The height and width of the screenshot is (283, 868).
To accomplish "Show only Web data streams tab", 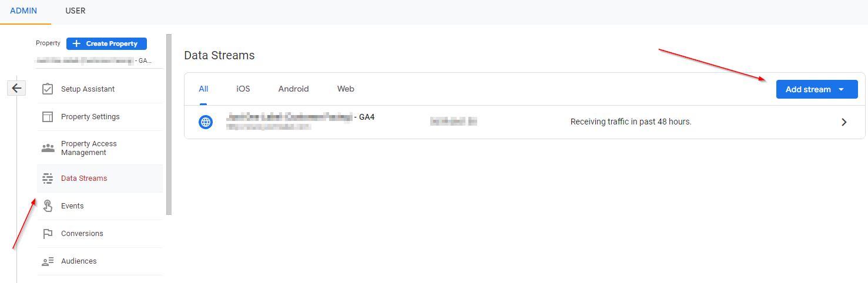I will coord(346,89).
